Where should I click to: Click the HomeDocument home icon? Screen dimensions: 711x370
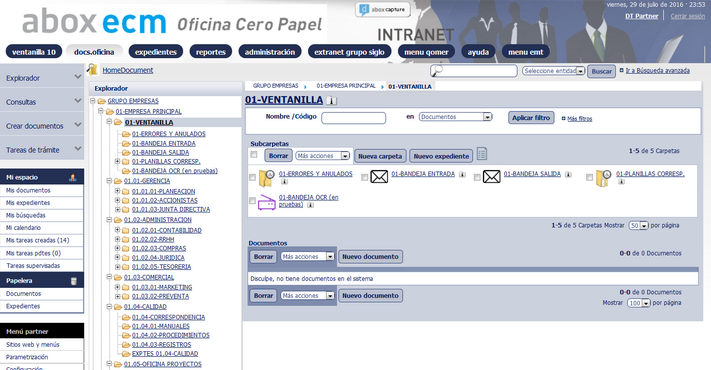tap(93, 69)
